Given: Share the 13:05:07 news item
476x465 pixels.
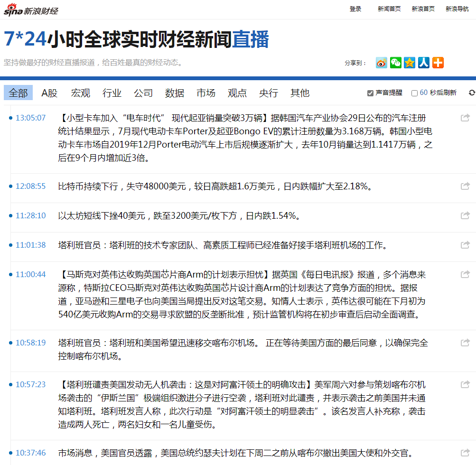Looking at the screenshot, I should coord(465,118).
